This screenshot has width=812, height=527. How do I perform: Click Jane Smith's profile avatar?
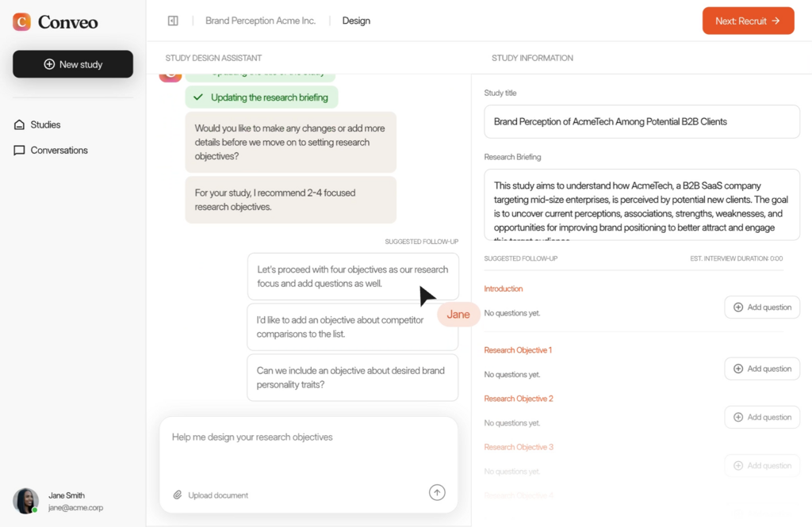coord(25,501)
